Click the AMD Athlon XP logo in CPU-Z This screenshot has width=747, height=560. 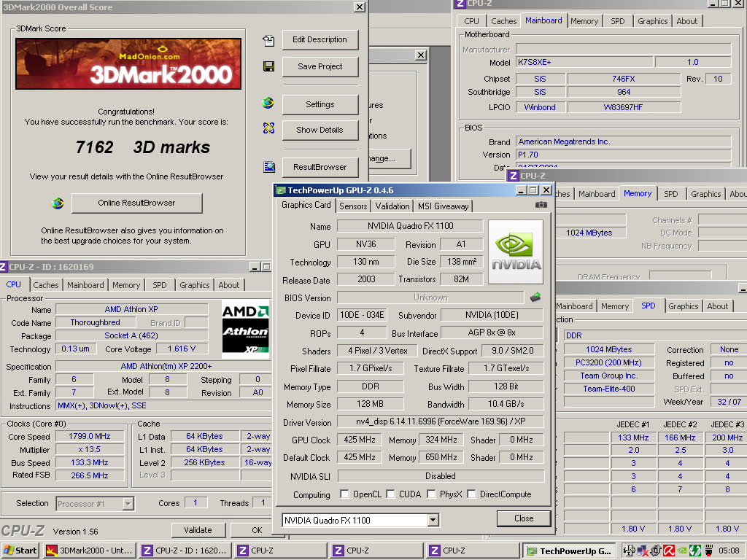pyautogui.click(x=245, y=329)
